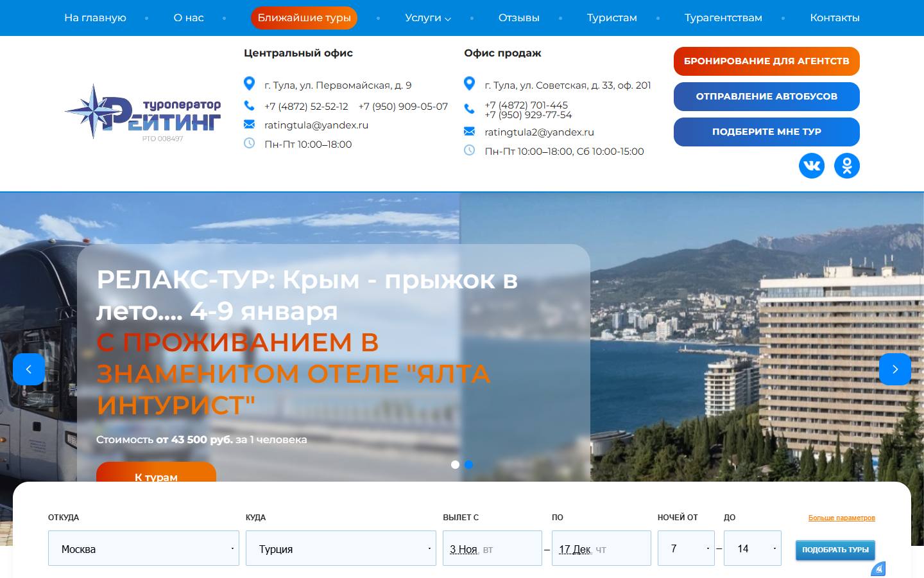Click the Центральный офис location pin icon
The width and height of the screenshot is (924, 578).
[x=250, y=83]
